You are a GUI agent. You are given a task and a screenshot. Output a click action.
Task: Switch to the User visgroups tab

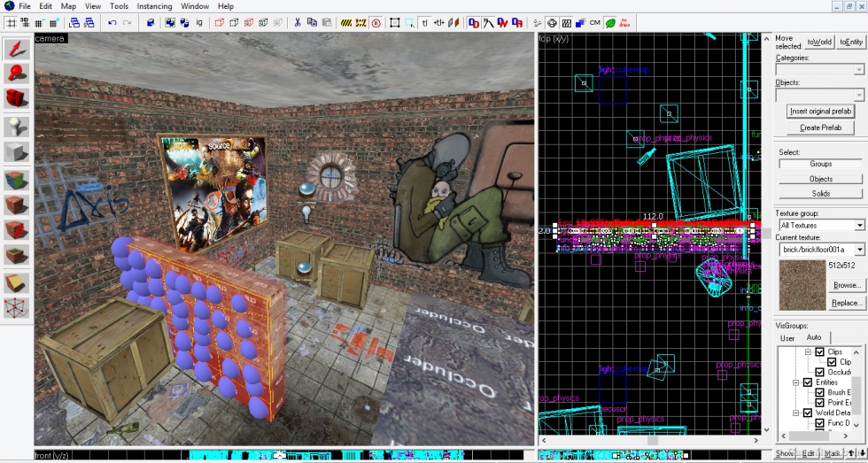(787, 338)
